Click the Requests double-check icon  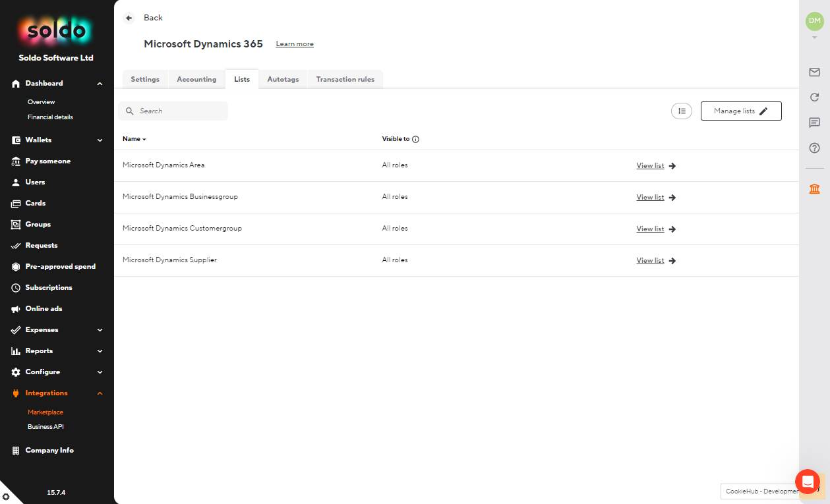(x=16, y=246)
